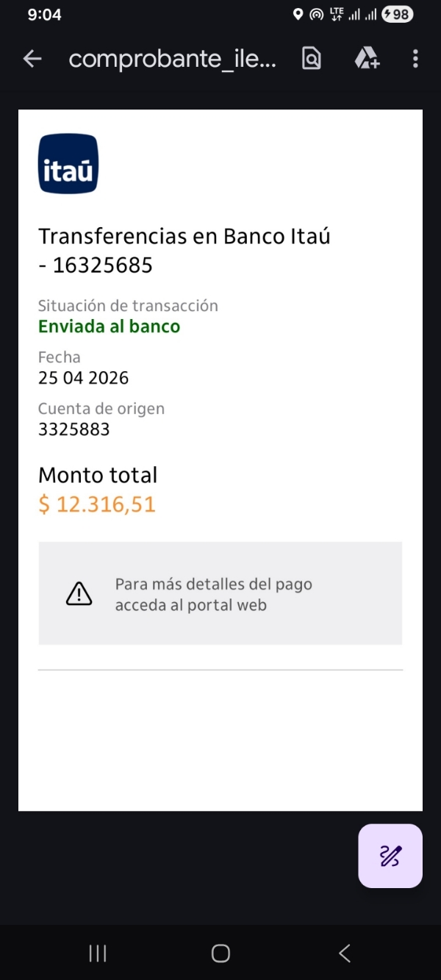Tap the warning triangle icon
441x980 pixels.
coord(79,593)
